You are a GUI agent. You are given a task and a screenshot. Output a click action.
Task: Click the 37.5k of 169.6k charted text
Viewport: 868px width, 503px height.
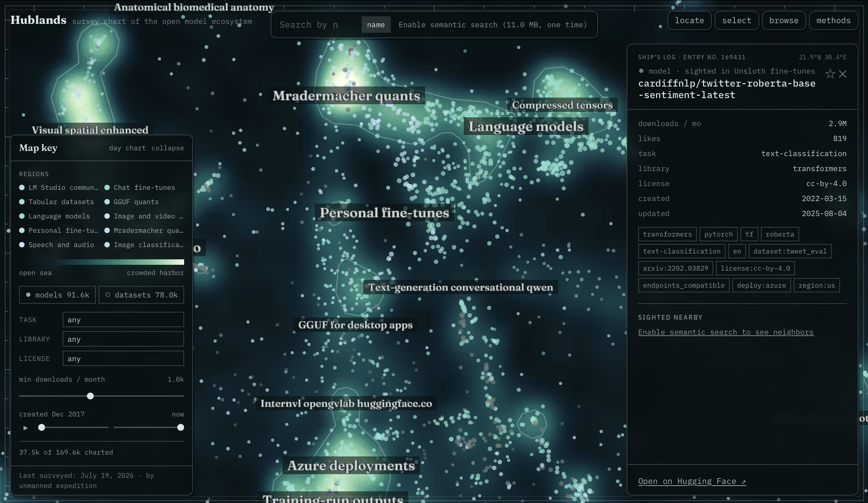pyautogui.click(x=66, y=452)
